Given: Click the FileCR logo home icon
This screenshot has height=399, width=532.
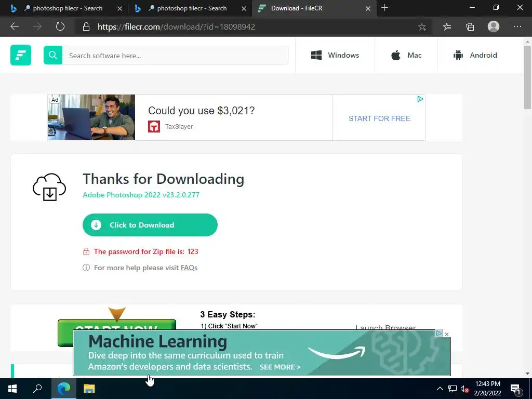Looking at the screenshot, I should 21,55.
